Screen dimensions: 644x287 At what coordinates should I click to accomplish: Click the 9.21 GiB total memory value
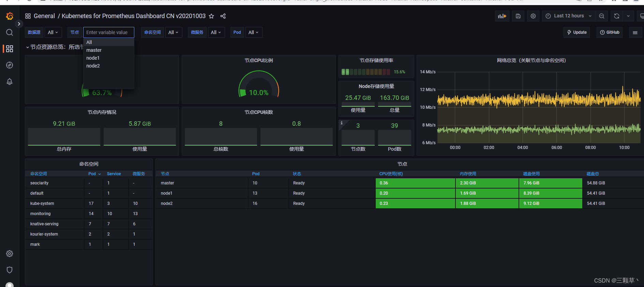64,124
